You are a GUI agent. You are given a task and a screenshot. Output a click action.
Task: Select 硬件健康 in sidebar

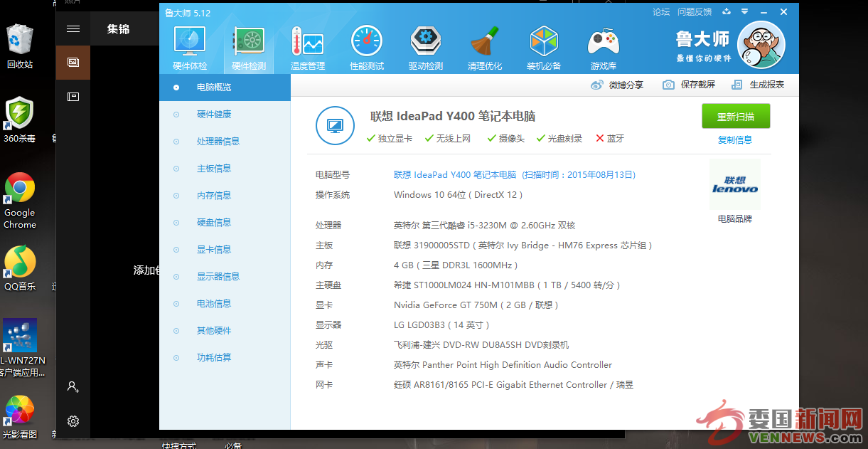click(x=225, y=115)
